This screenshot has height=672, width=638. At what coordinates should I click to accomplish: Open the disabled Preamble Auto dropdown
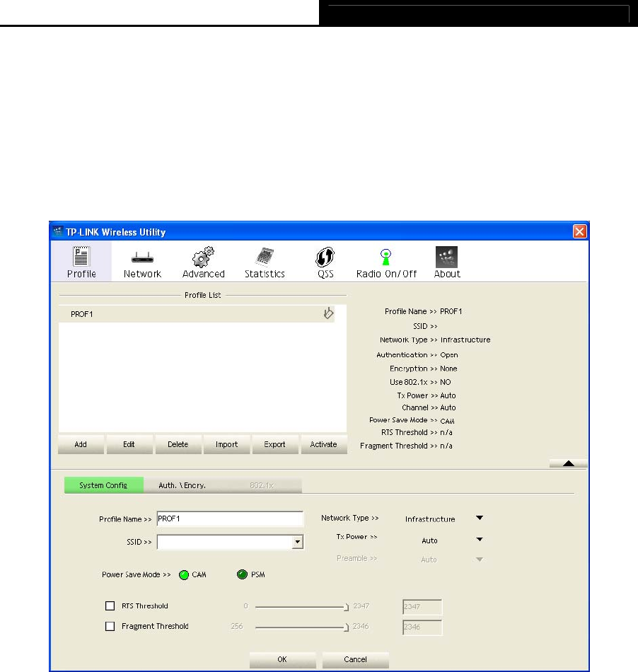tap(480, 560)
